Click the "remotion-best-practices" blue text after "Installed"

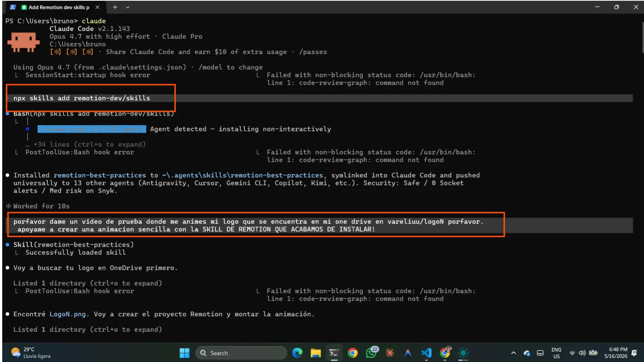click(100, 175)
